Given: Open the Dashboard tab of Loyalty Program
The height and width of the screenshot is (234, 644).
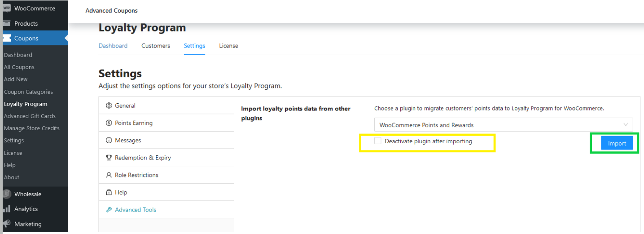Looking at the screenshot, I should coord(113,46).
